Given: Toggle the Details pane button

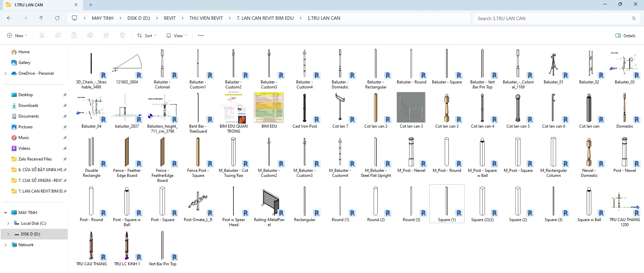Looking at the screenshot, I should (x=626, y=36).
